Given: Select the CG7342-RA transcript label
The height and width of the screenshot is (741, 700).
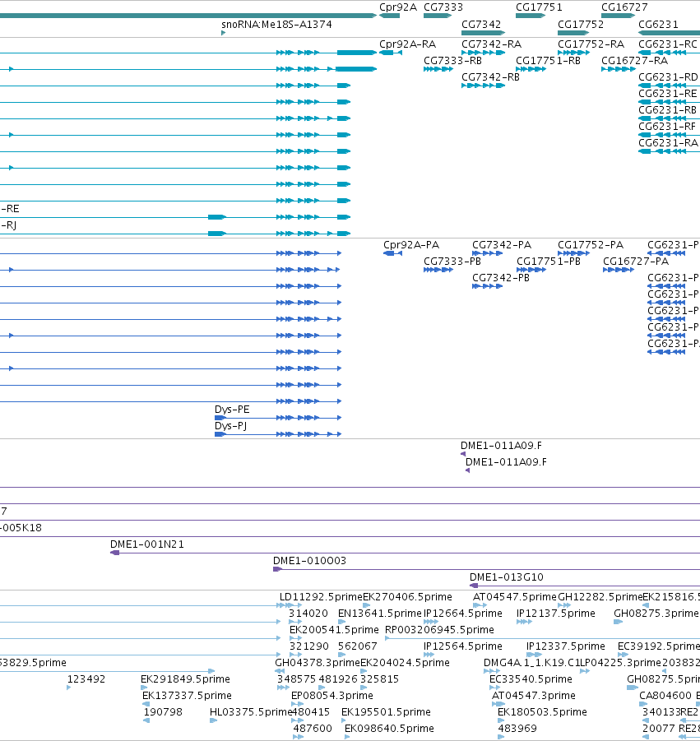Looking at the screenshot, I should pyautogui.click(x=492, y=44).
